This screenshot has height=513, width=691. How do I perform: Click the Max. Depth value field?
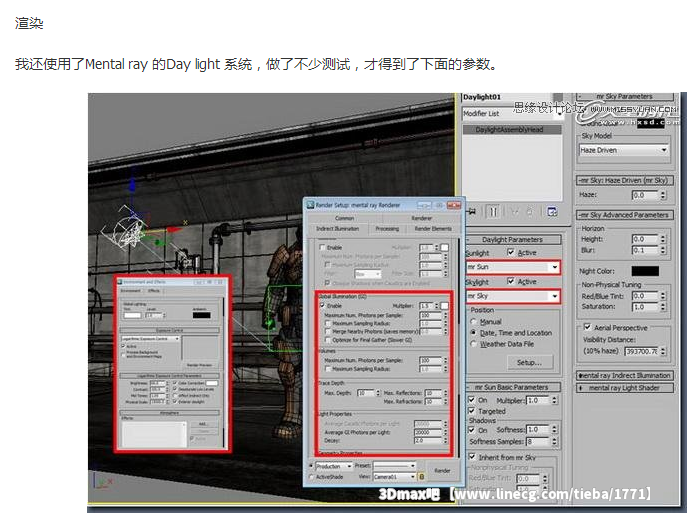(366, 393)
